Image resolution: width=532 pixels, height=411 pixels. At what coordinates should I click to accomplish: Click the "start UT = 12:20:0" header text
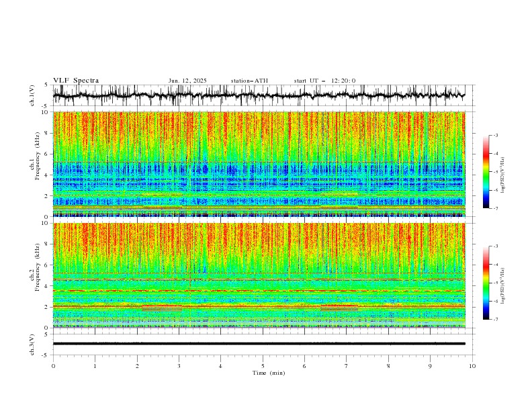[324, 81]
